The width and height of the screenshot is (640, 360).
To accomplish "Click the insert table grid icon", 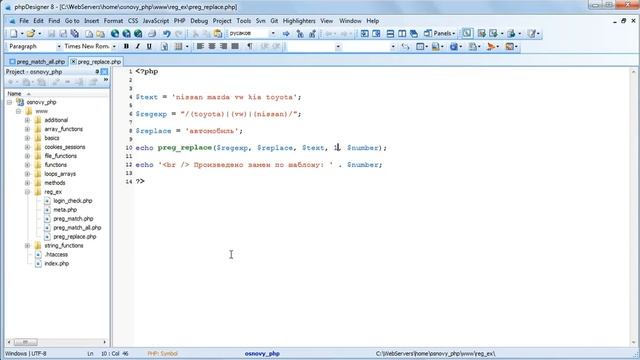I will pos(178,47).
